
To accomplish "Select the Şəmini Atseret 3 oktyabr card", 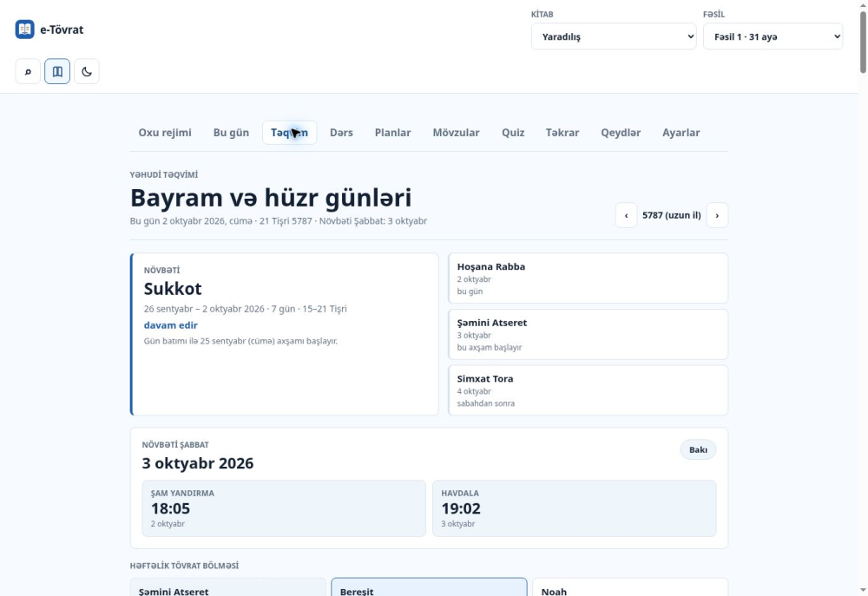I will coord(588,334).
